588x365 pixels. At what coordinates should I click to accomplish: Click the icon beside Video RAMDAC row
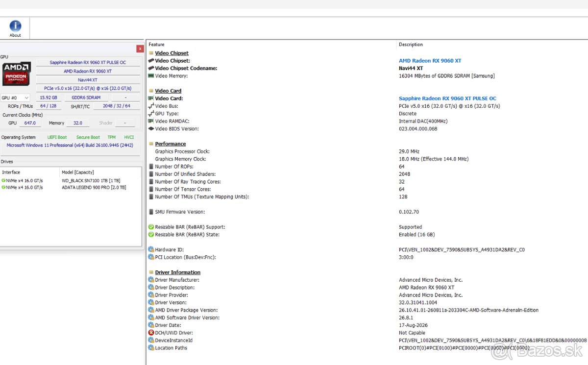tap(151, 121)
